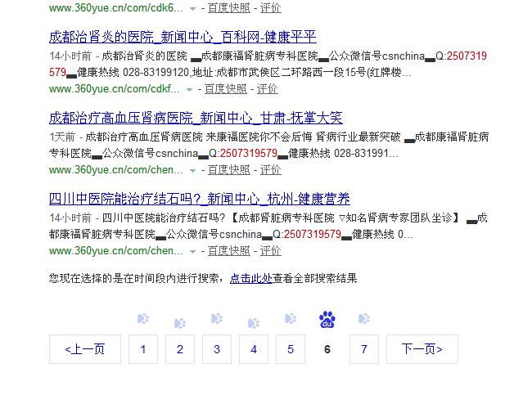Screen dimensions: 532x395
Task: Click paw icon above page 2
Action: tap(180, 323)
